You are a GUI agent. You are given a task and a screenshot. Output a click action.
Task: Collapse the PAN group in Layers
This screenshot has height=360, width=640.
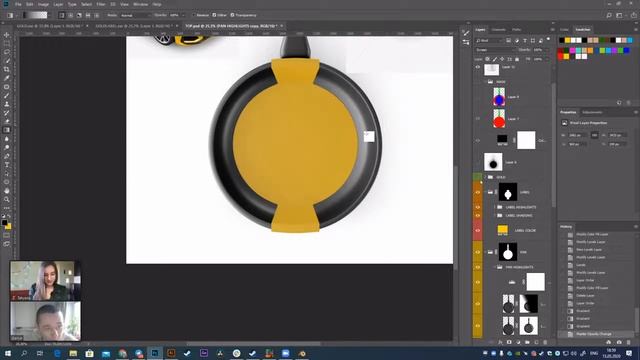pos(486,252)
